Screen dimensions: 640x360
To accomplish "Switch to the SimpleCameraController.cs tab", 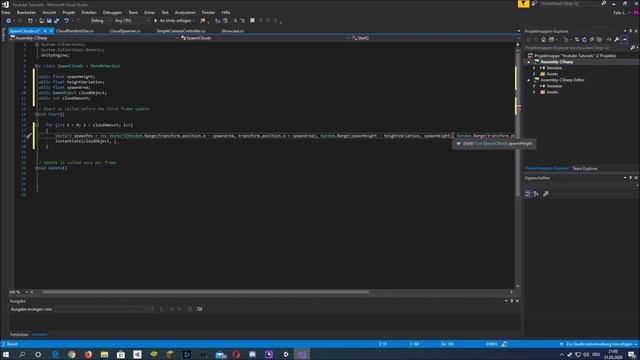I will 181,31.
